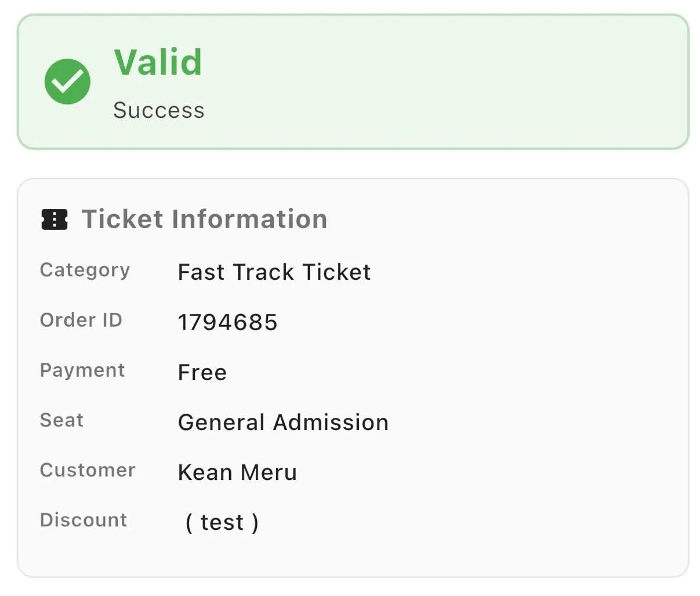The width and height of the screenshot is (700, 596).
Task: Click the white check inside the green circle
Action: [67, 81]
